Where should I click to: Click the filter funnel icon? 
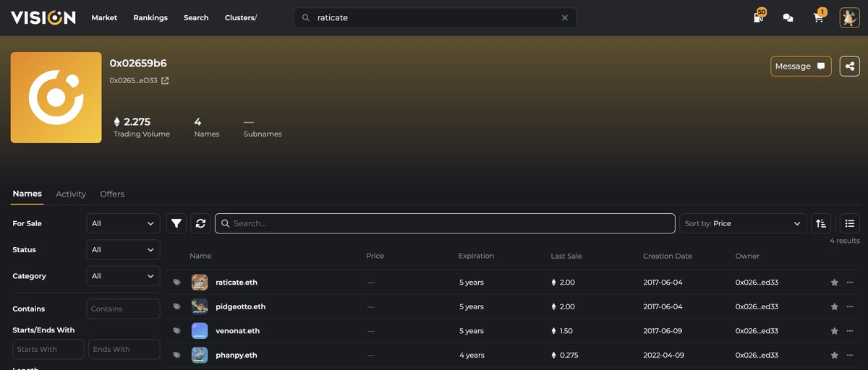[176, 223]
